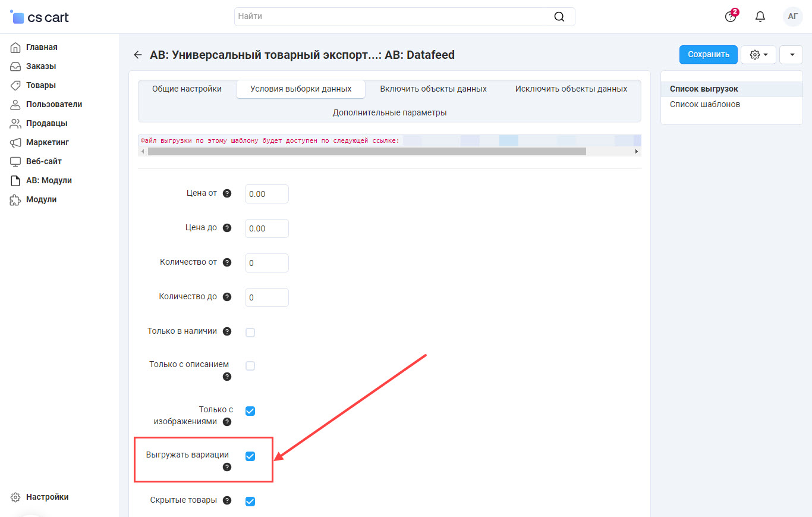Viewport: 812px width, 517px height.
Task: Open Веб-сайт in the sidebar menu
Action: (44, 161)
